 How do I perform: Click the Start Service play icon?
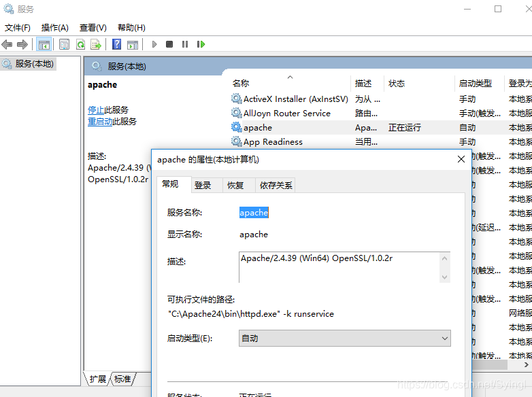154,44
